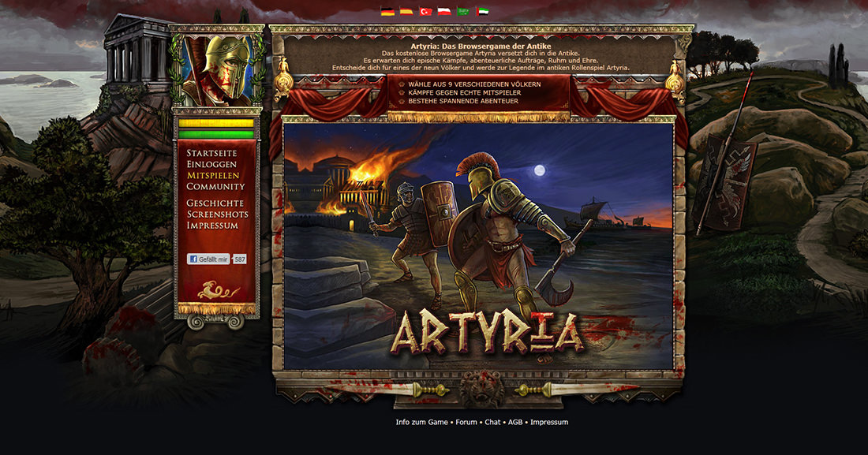Click the Polish flag icon
Image resolution: width=868 pixels, height=455 pixels.
click(444, 11)
